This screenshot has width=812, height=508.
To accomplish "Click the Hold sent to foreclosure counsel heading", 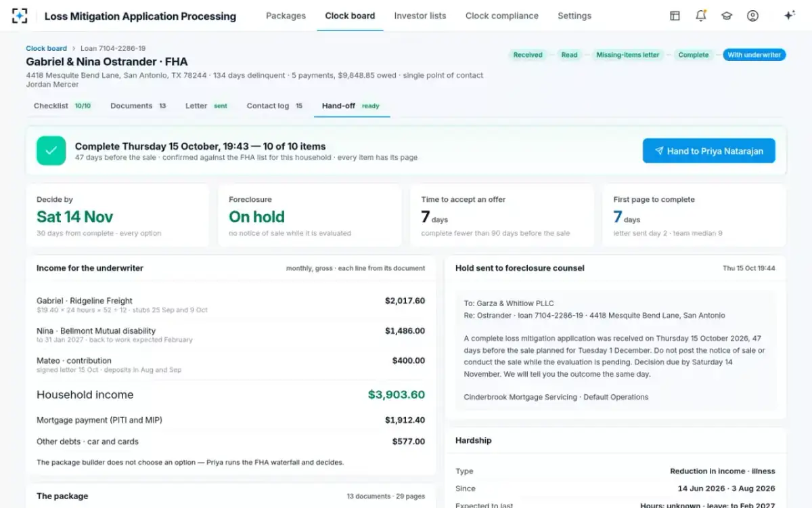I will (520, 268).
